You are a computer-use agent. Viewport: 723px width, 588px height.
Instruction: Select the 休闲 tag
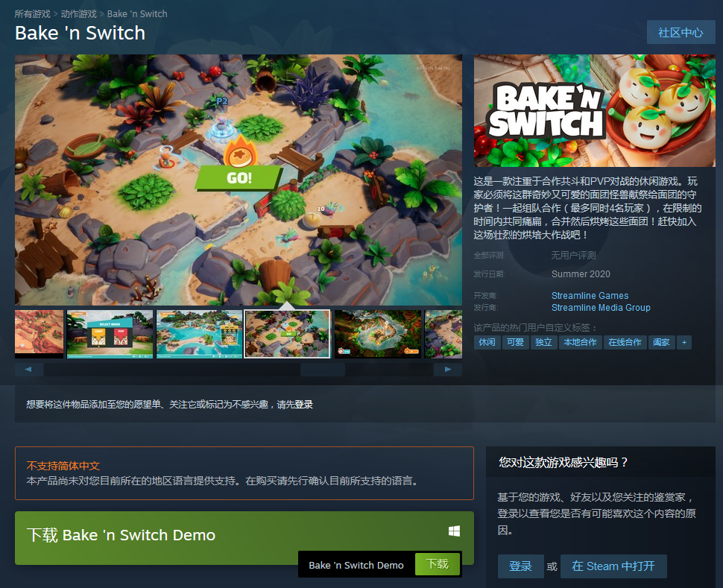tap(487, 342)
